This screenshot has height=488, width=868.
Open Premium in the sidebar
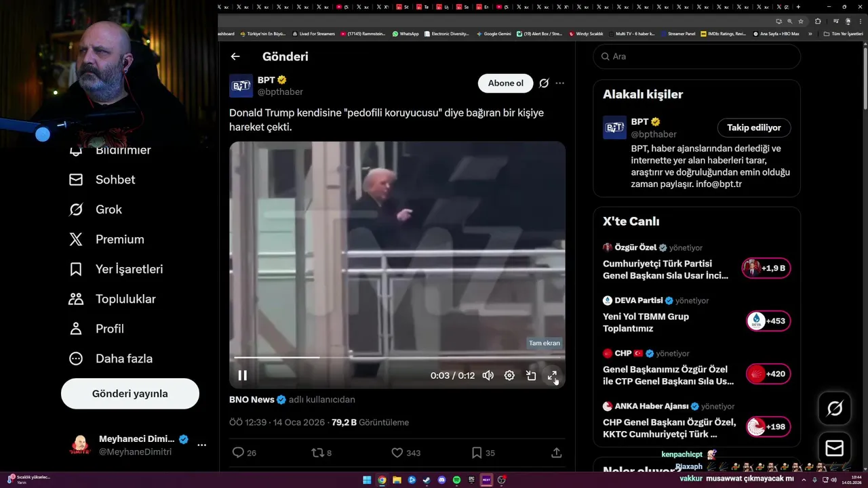pos(106,239)
